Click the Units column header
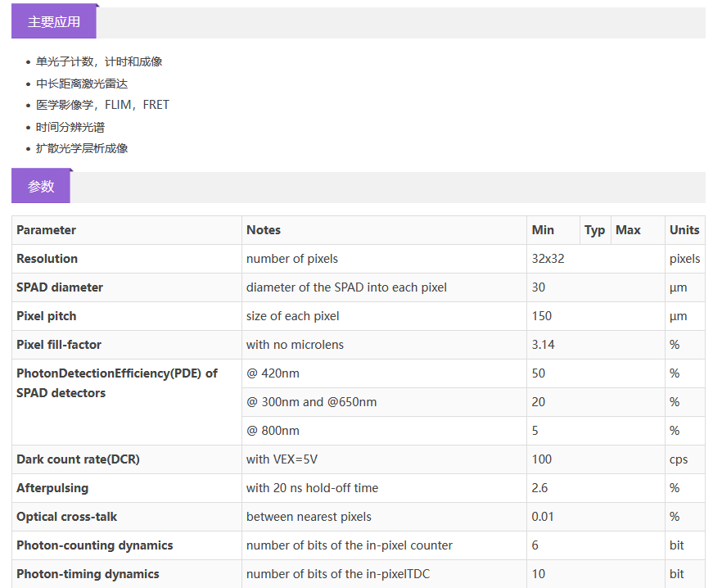The height and width of the screenshot is (588, 722). click(684, 230)
